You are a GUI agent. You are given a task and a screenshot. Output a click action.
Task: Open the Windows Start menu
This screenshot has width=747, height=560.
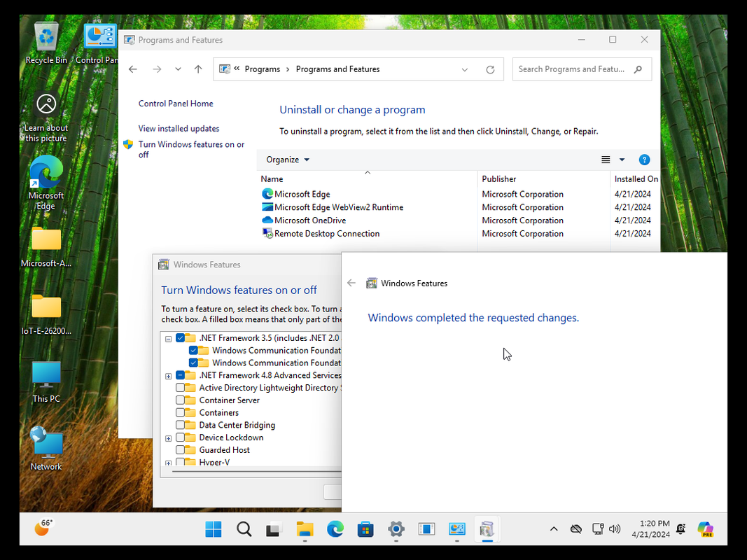[x=214, y=529]
